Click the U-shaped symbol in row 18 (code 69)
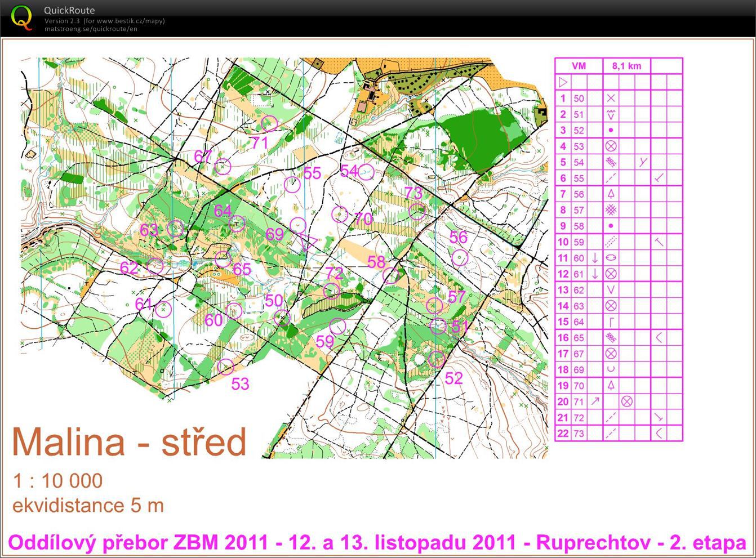Image resolution: width=756 pixels, height=558 pixels. point(611,370)
